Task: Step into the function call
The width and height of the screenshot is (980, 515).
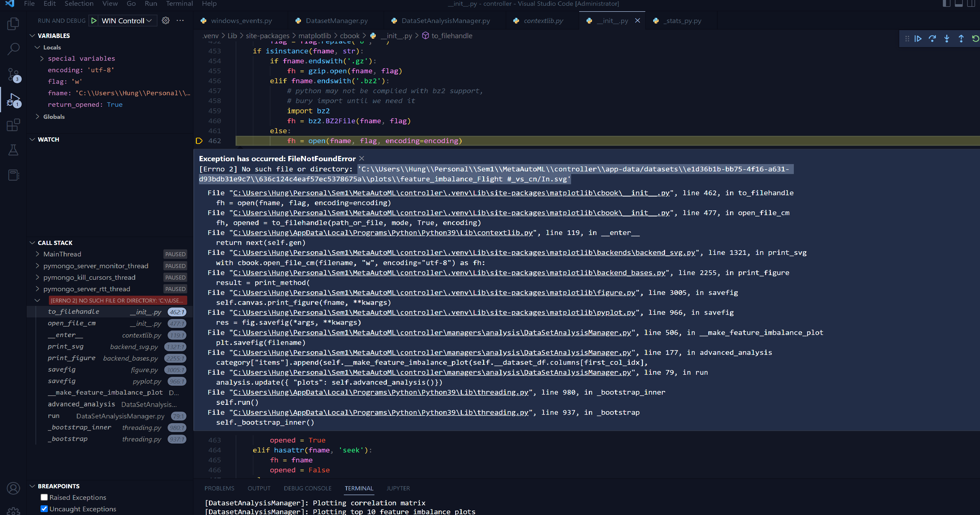Action: click(x=947, y=38)
